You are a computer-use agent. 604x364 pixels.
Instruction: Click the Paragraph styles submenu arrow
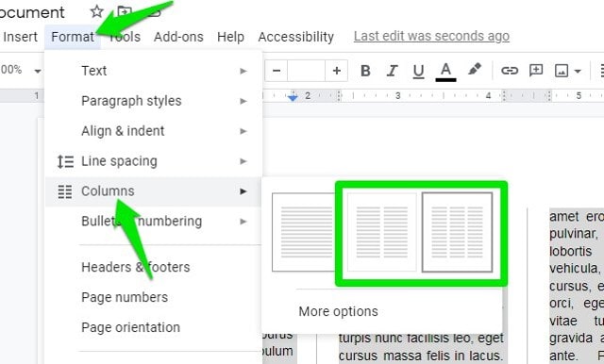243,101
